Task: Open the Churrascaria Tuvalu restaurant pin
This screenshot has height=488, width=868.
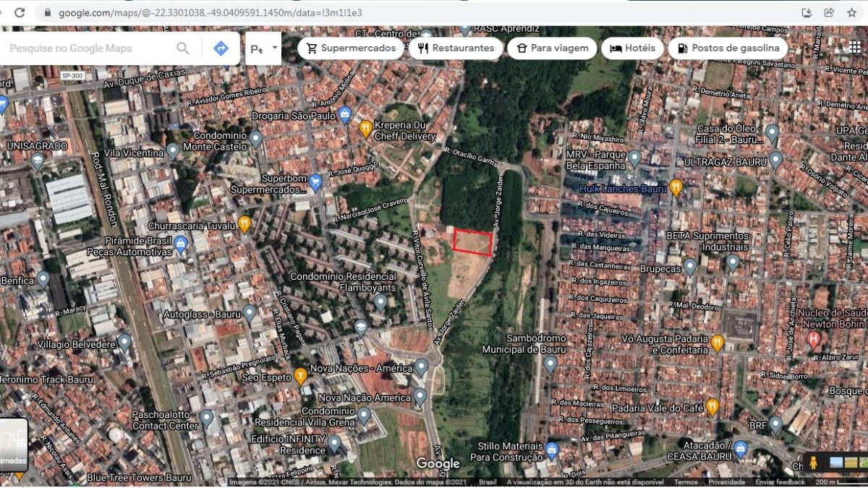Action: 244,223
